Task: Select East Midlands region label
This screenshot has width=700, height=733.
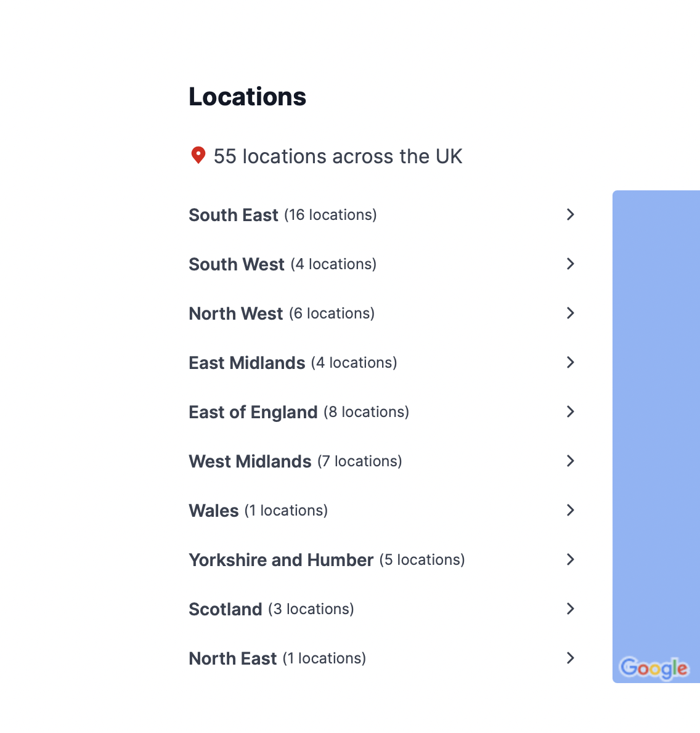Action: click(x=247, y=363)
